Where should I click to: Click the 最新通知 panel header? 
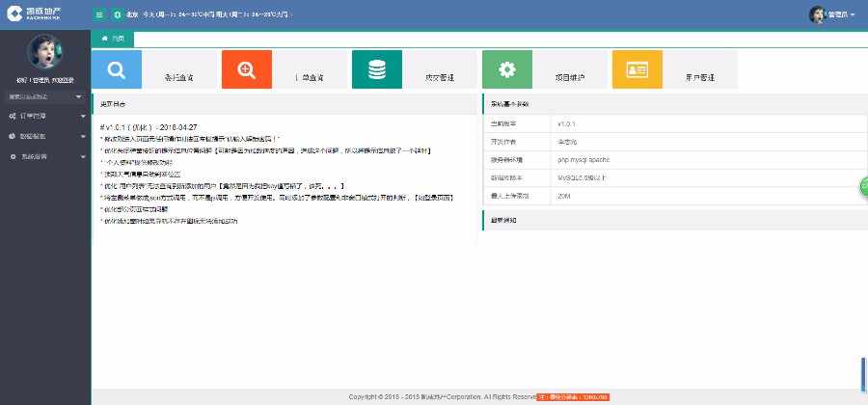click(675, 220)
